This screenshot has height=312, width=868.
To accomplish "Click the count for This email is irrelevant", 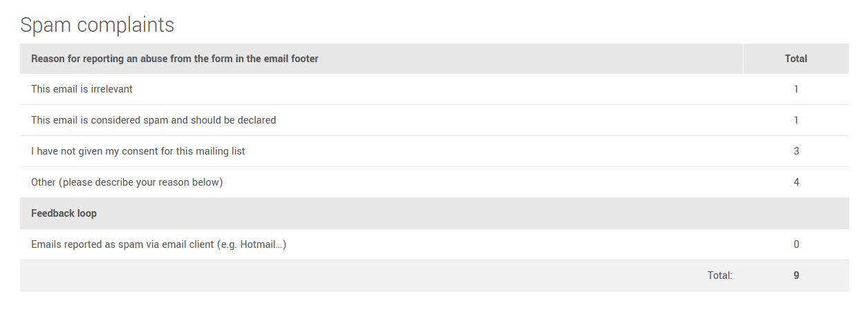I will (796, 89).
